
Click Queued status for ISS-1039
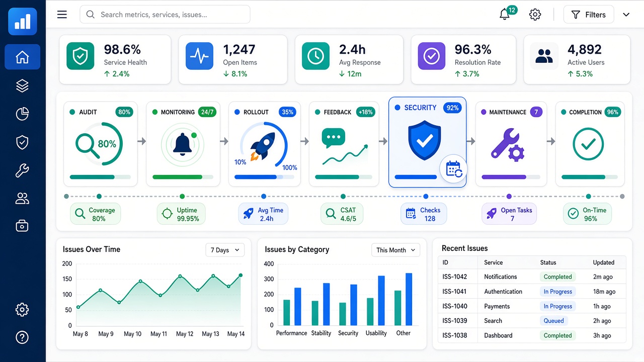point(554,321)
